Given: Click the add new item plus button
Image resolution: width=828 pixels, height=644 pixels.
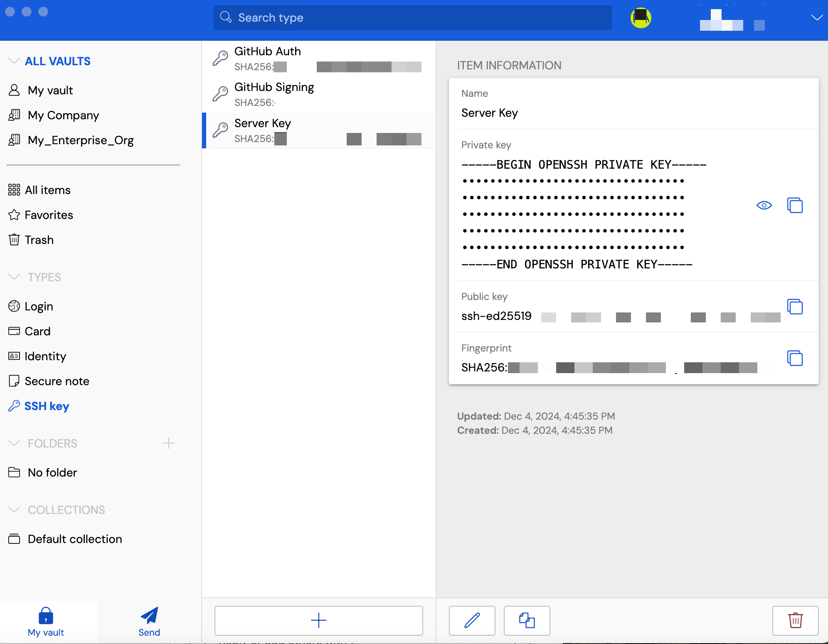Looking at the screenshot, I should click(x=318, y=620).
